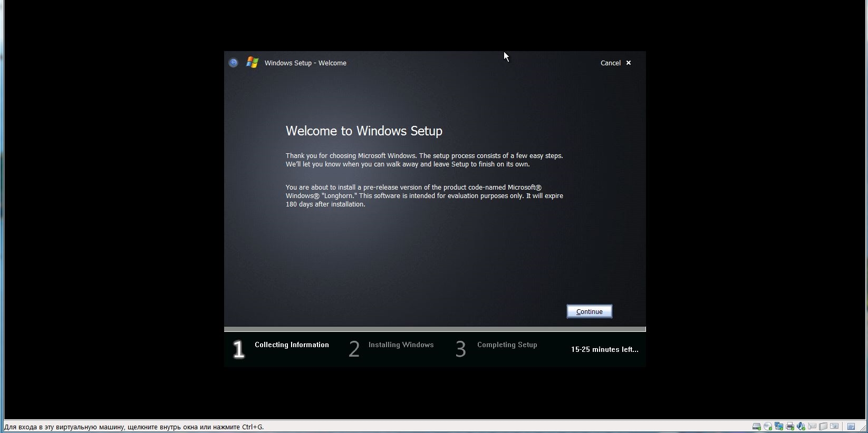The image size is (868, 433).
Task: Click the large step number 1
Action: click(239, 349)
